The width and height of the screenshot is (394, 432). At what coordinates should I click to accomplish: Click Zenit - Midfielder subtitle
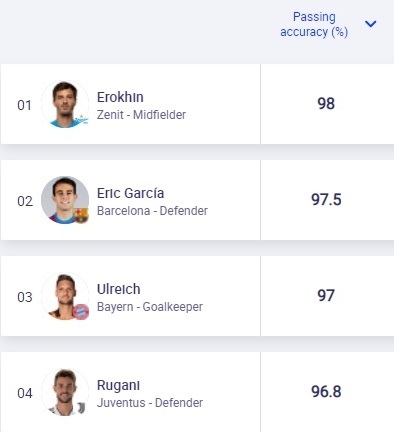(x=141, y=115)
